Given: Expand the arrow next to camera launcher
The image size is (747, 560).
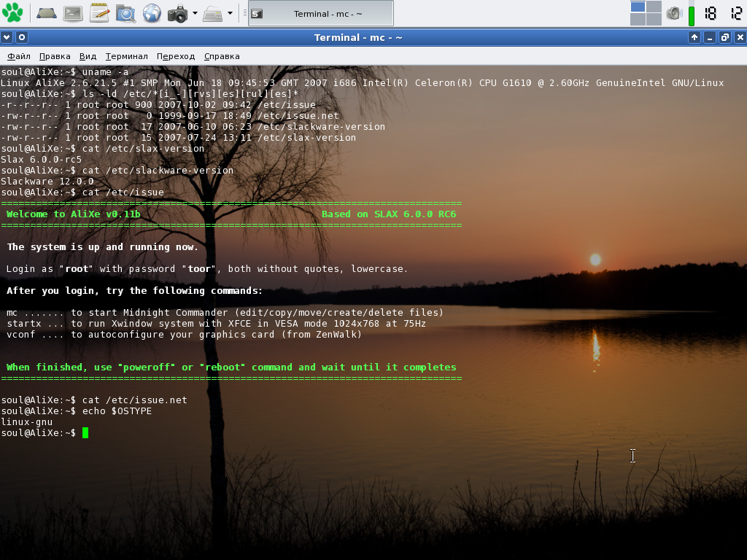Looking at the screenshot, I should pyautogui.click(x=195, y=13).
